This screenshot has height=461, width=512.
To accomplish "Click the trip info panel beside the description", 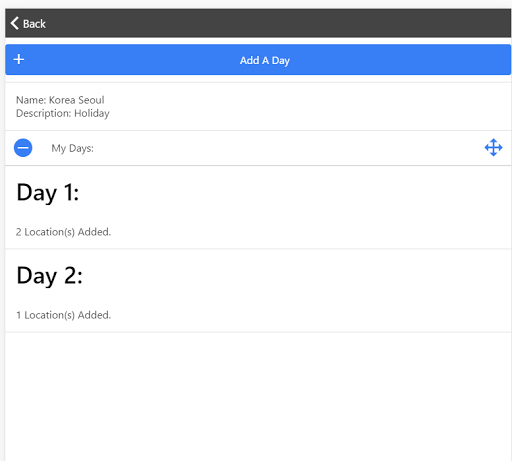I will [300, 107].
